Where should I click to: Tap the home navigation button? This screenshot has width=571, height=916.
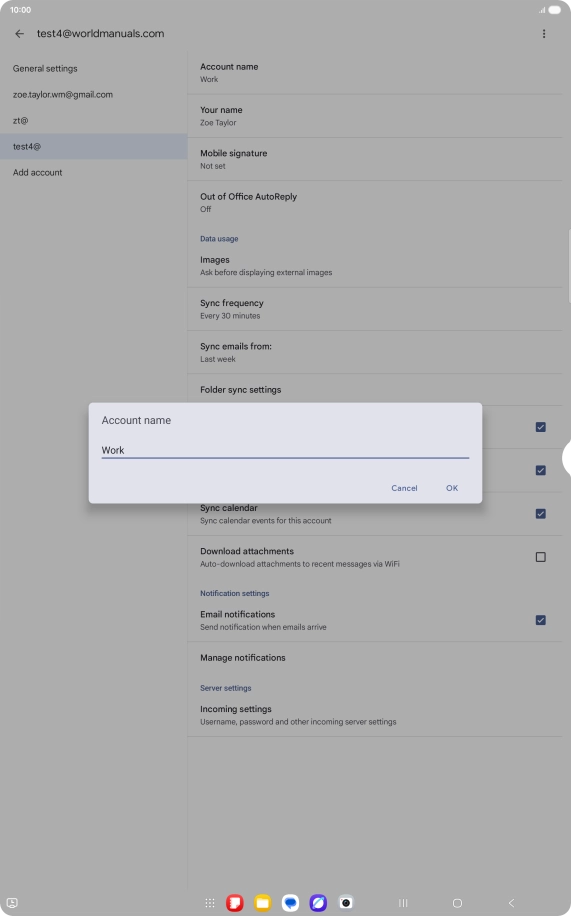tap(458, 903)
